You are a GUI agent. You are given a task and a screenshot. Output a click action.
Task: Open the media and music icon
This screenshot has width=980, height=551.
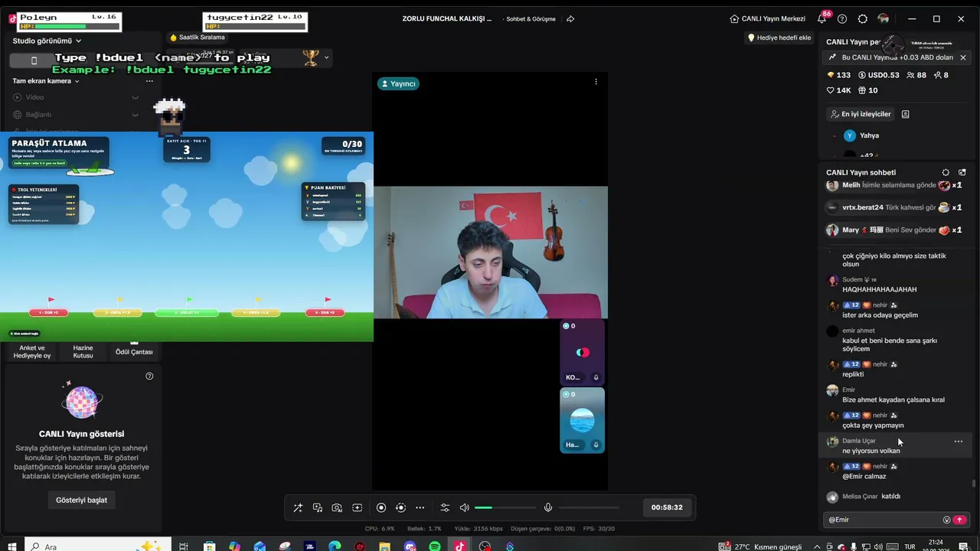point(318,507)
